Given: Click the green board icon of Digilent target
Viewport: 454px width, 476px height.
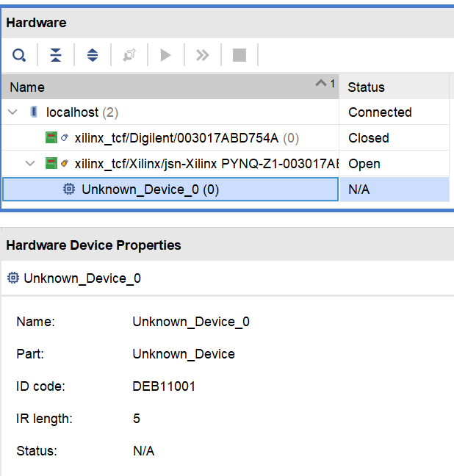Looking at the screenshot, I should coord(51,137).
